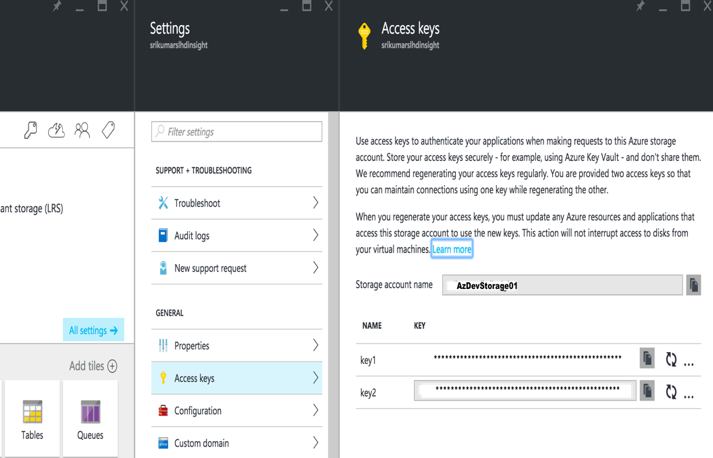
Task: Open more options for key2
Action: pos(689,395)
